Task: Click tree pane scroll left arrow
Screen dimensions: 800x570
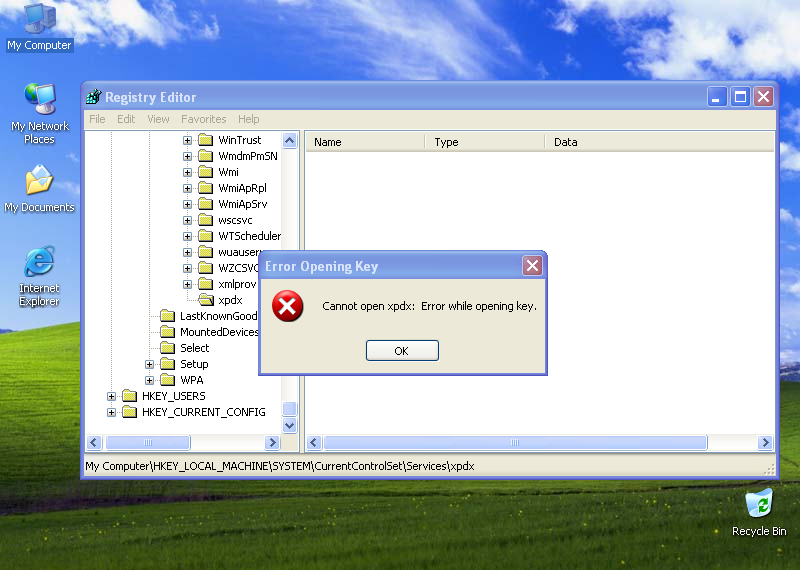Action: [x=94, y=442]
